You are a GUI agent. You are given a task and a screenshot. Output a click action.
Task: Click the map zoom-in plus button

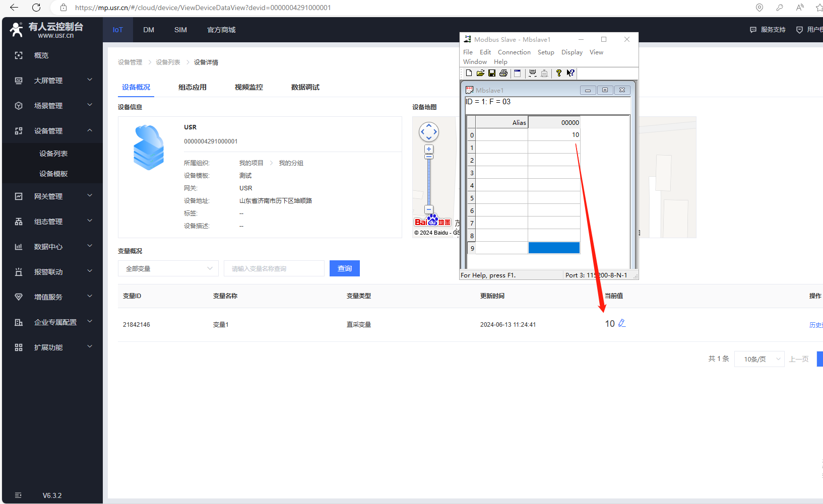tap(429, 149)
